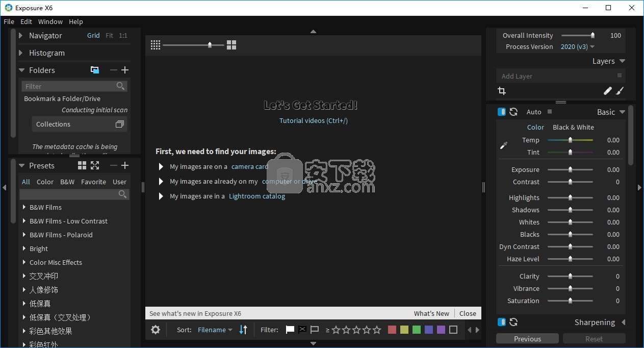Add new preset with plus icon
This screenshot has width=644, height=348.
pyautogui.click(x=125, y=165)
